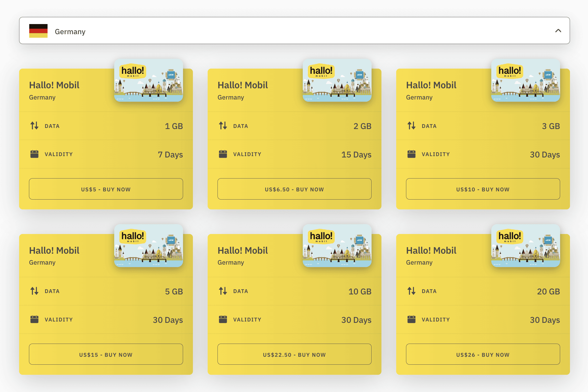Click data arrows icon on 3 GB plan
Screen dimensions: 588x392
[411, 126]
